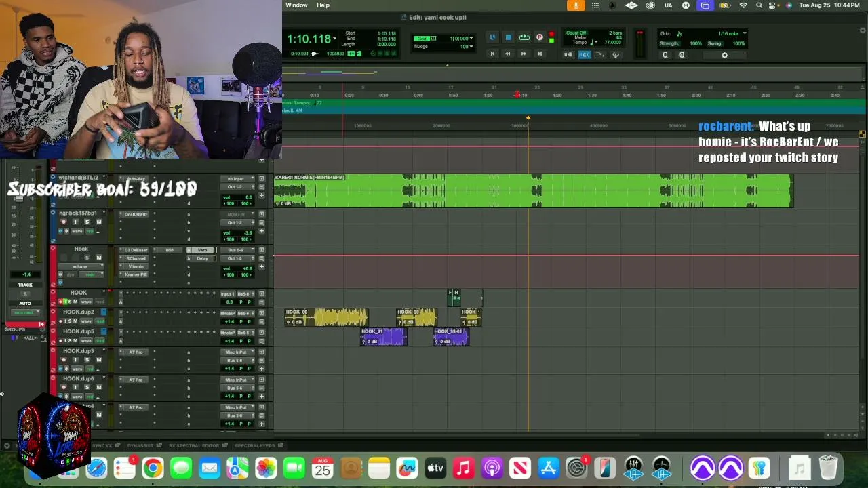
Task: Open the Hook track volume view selector
Action: pos(81,266)
